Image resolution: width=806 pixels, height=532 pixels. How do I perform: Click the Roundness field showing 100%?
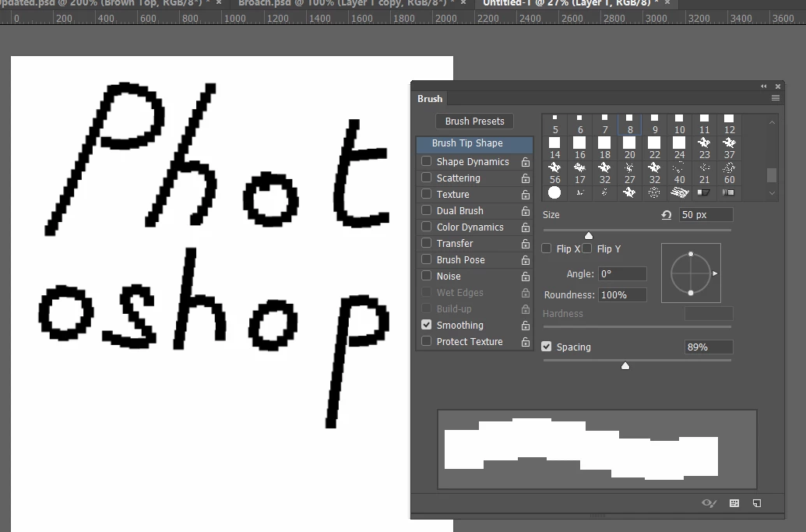(x=622, y=295)
